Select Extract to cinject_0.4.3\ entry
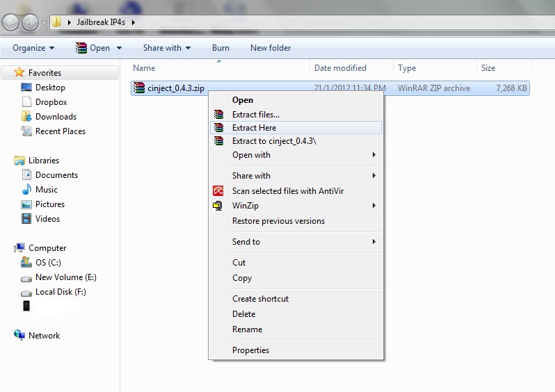This screenshot has height=392, width=555. [x=296, y=141]
